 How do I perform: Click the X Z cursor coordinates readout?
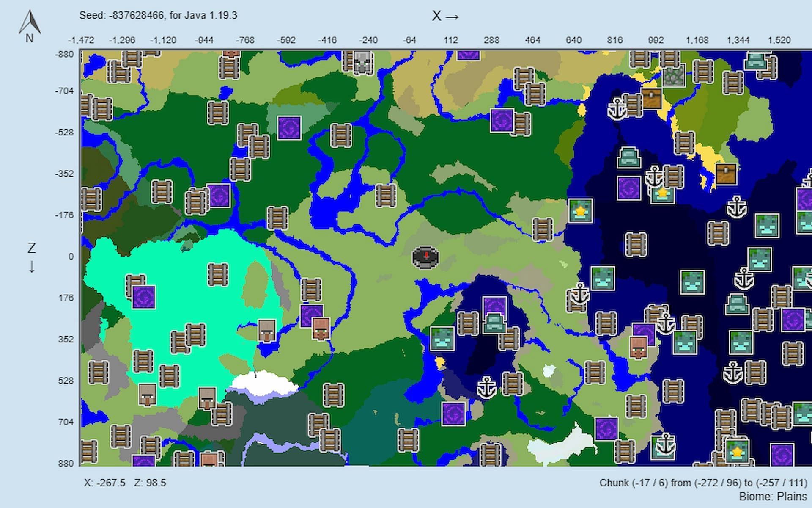pyautogui.click(x=125, y=483)
